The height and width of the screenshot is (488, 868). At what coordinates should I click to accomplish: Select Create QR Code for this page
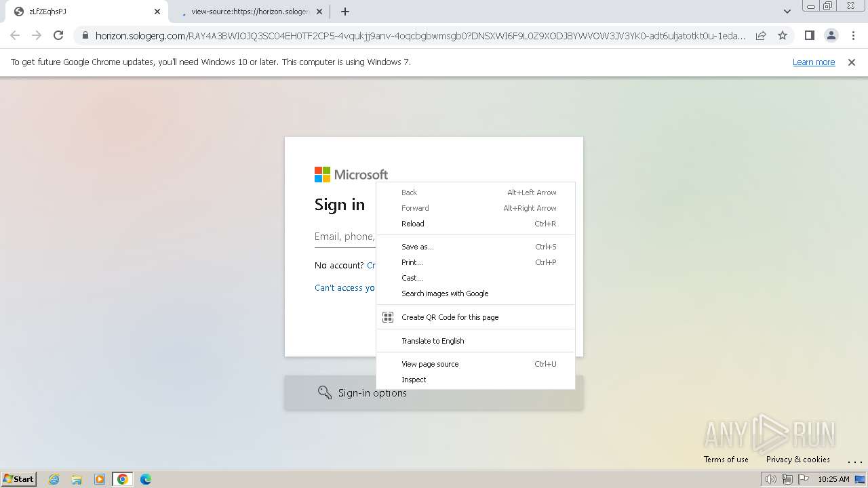[475, 317]
